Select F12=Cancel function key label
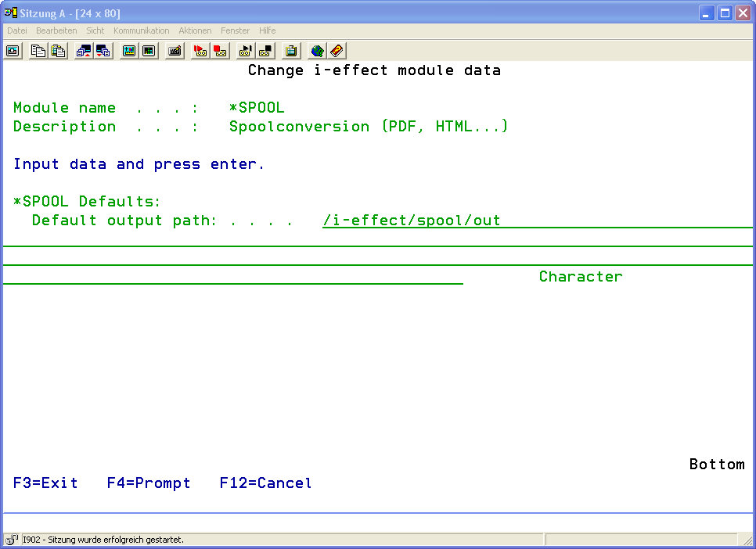This screenshot has height=549, width=756. point(265,483)
